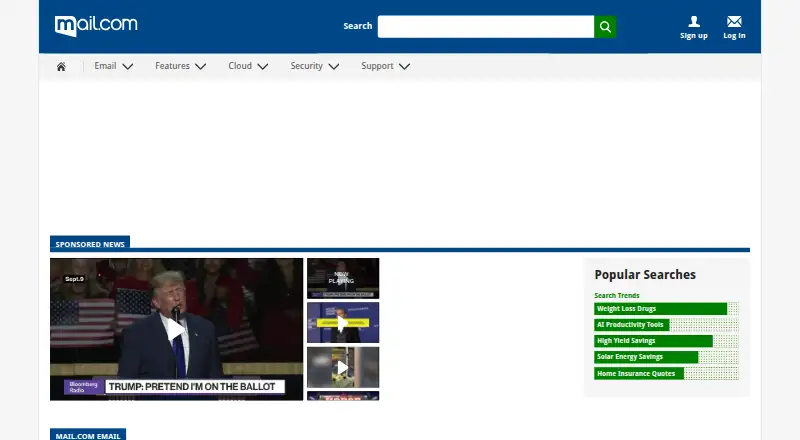Click the Log in envelope icon
This screenshot has height=440, width=800.
[x=734, y=21]
